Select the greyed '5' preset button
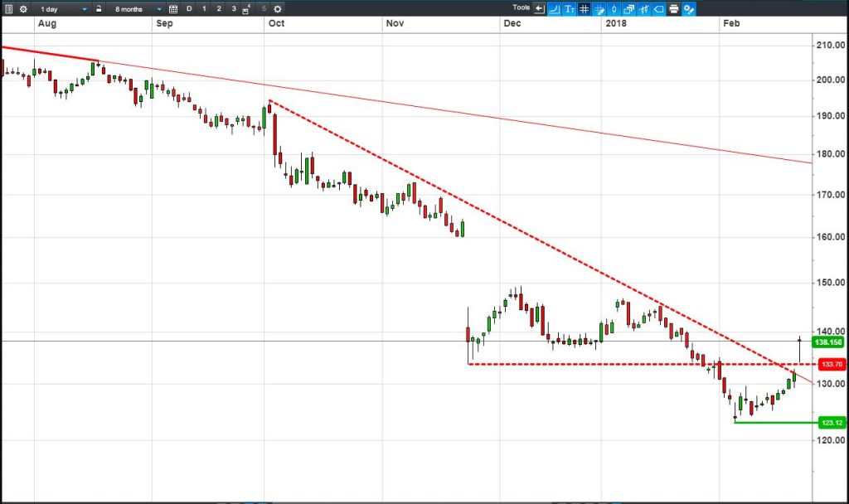 click(264, 8)
